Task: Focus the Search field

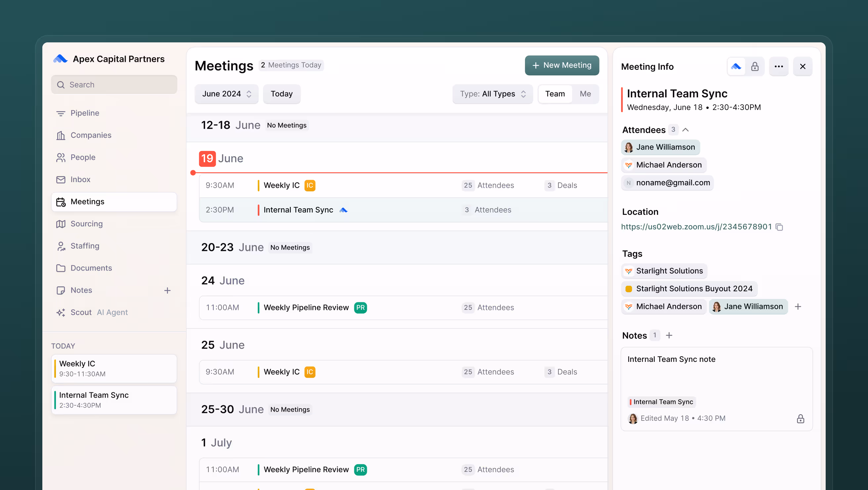Action: 114,85
